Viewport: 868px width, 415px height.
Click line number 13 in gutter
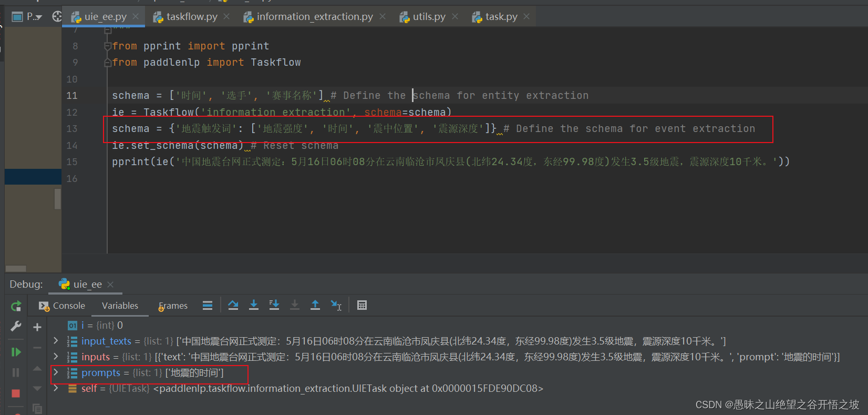(x=72, y=129)
